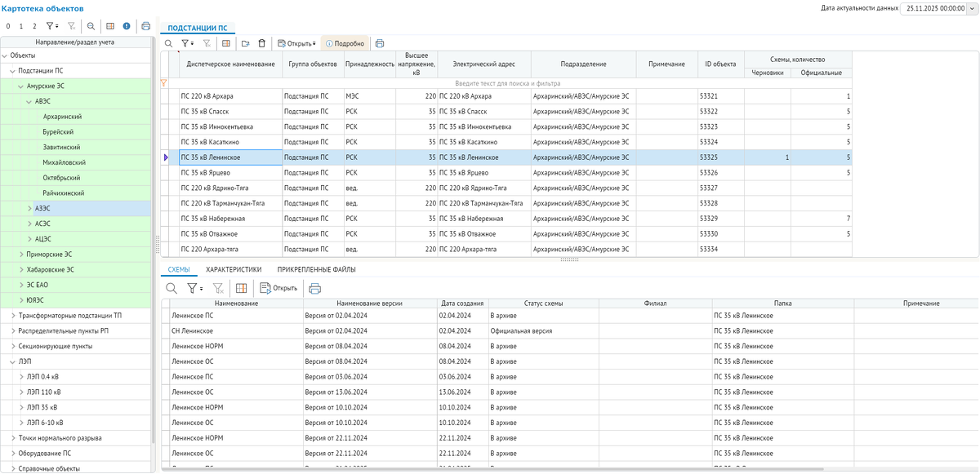Sort schemes by Статус схемы header
980x474 pixels.
click(x=543, y=303)
